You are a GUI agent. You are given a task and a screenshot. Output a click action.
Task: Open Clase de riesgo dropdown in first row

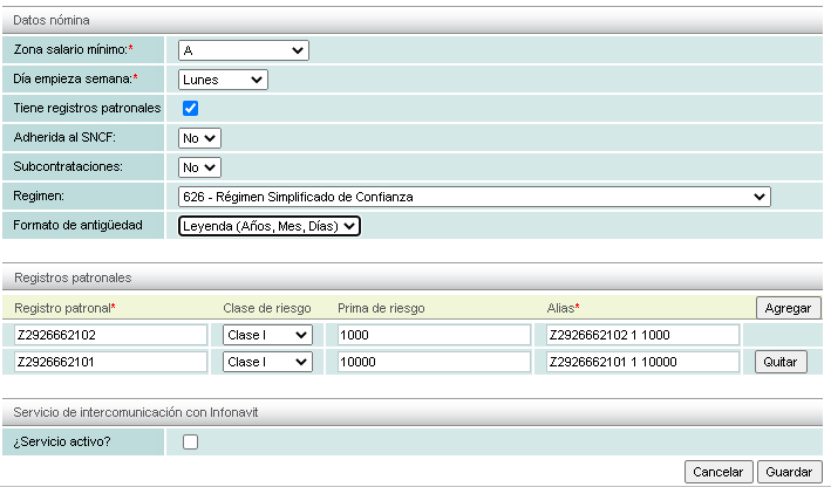click(267, 336)
